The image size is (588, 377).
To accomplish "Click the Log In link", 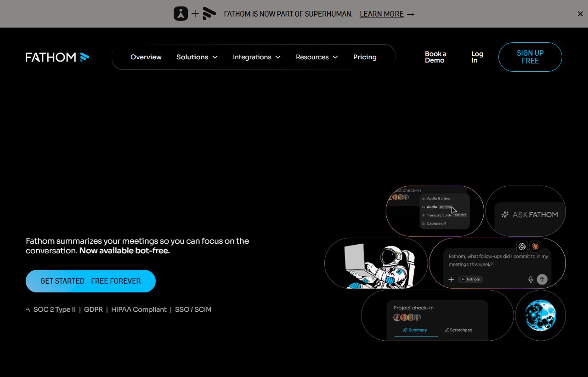I will point(477,57).
